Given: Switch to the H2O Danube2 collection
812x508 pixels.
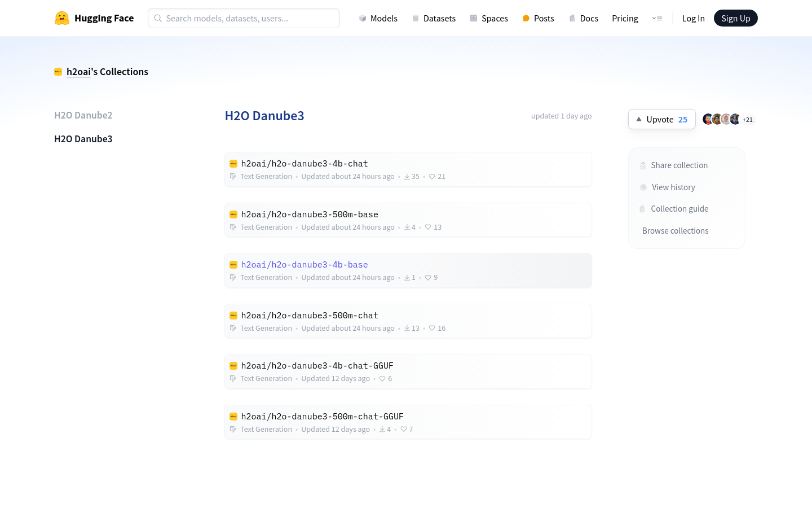Looking at the screenshot, I should click(x=83, y=115).
